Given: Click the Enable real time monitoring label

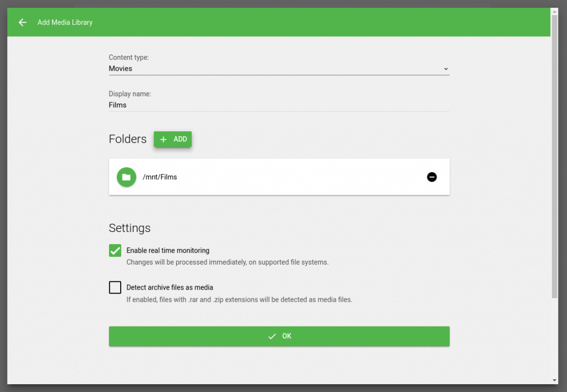Looking at the screenshot, I should (x=168, y=250).
